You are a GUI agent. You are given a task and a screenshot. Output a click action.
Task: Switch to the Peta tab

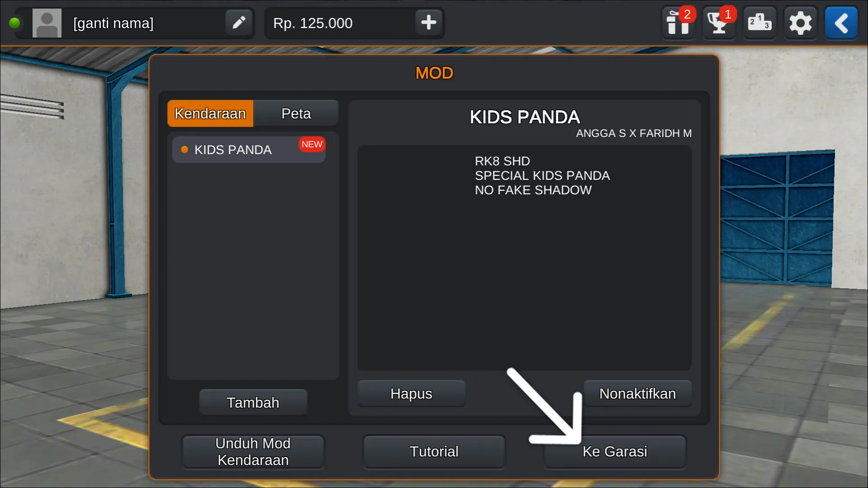coord(296,113)
